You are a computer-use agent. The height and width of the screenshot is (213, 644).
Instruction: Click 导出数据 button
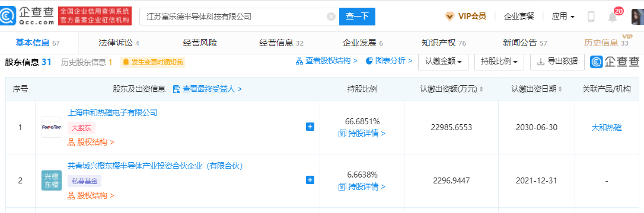click(x=557, y=62)
